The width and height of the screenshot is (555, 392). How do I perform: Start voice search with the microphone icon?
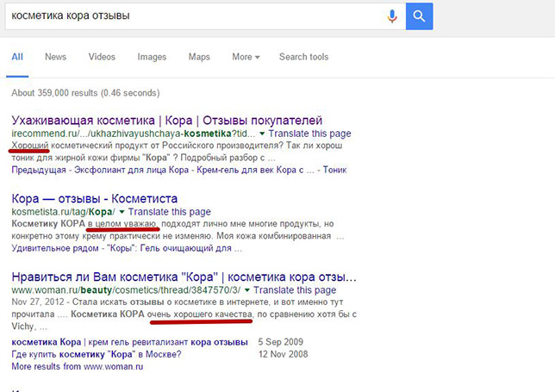pos(392,16)
